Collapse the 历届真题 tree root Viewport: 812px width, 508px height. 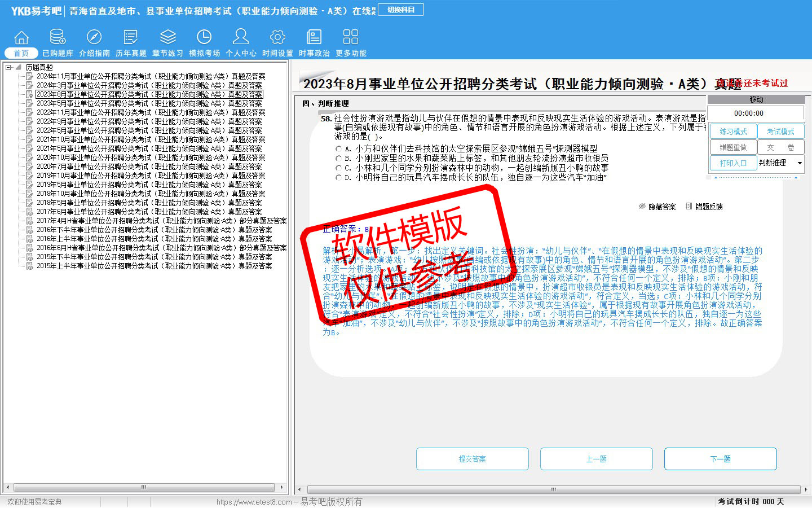click(x=8, y=67)
